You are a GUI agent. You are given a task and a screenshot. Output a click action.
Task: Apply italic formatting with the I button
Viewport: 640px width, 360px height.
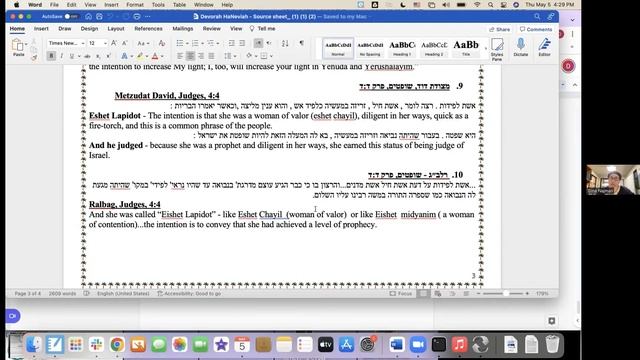click(61, 56)
